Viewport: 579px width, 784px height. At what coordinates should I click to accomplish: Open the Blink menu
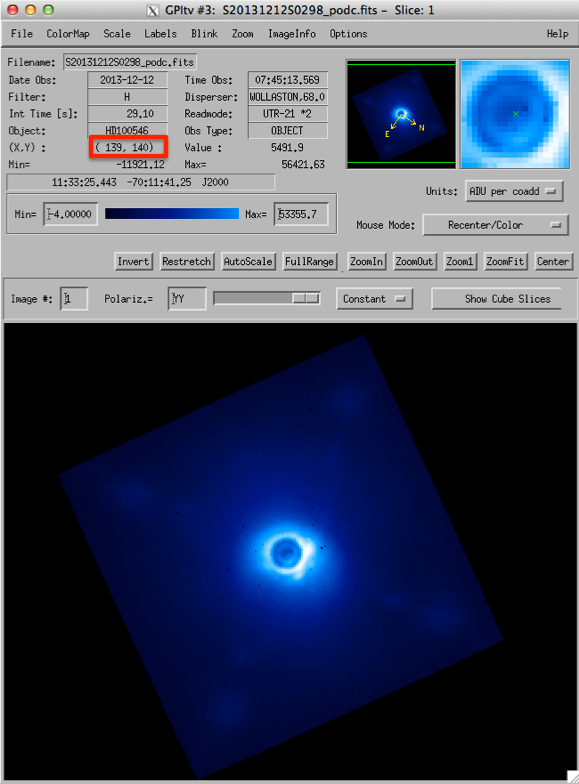(204, 34)
